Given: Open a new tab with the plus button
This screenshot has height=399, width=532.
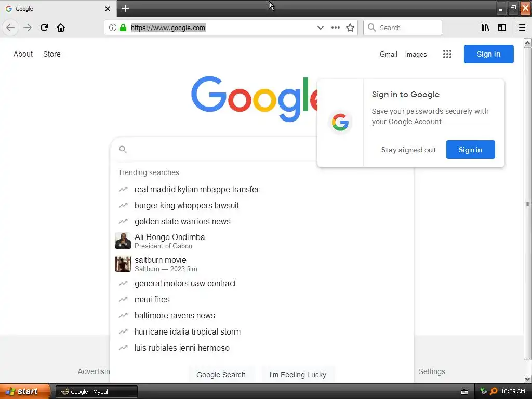Looking at the screenshot, I should pos(125,8).
